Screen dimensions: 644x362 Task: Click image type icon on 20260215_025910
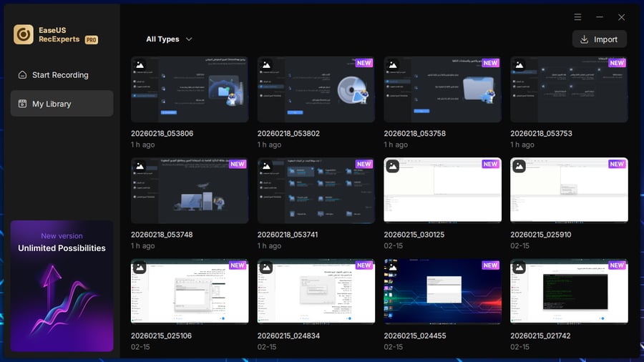(519, 166)
